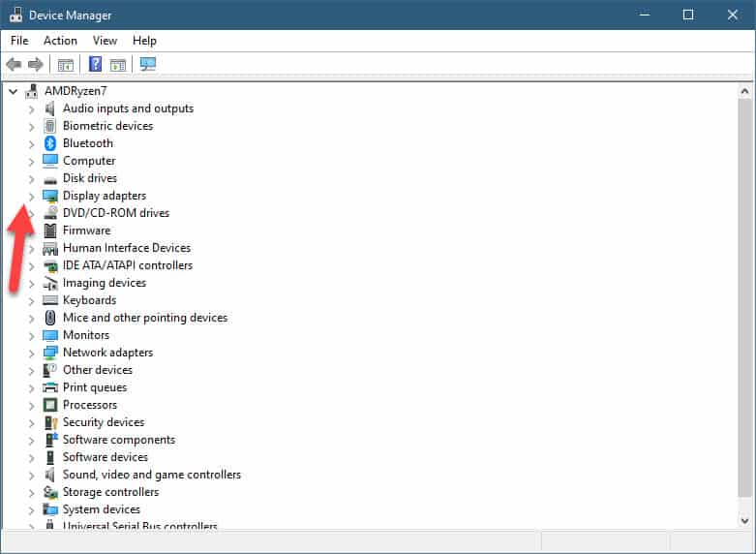Click the Disk drives icon
This screenshot has width=756, height=554.
(50, 180)
